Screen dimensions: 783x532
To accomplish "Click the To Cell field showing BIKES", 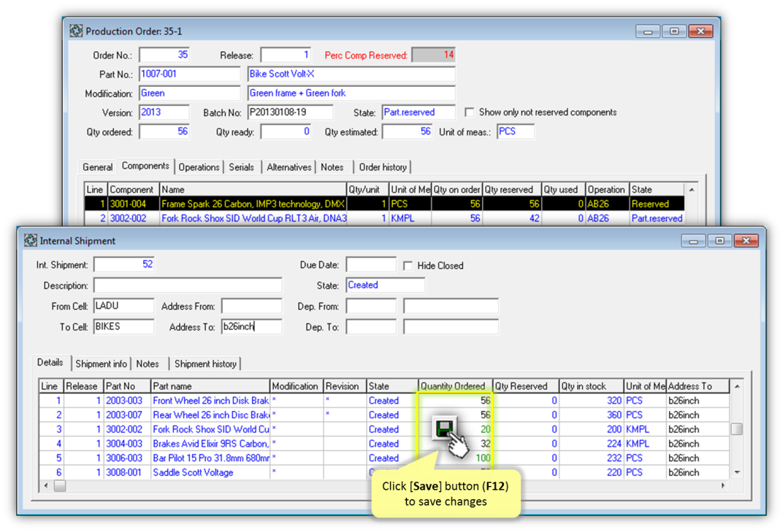I will [124, 327].
